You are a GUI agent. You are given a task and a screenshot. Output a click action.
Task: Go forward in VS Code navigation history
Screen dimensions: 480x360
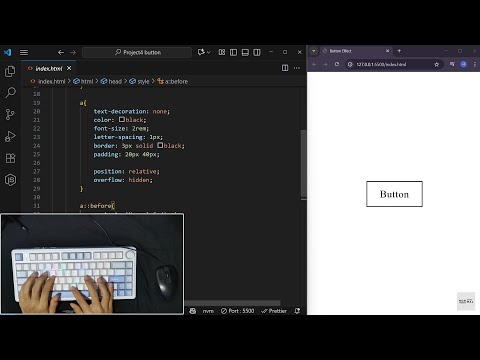click(73, 52)
